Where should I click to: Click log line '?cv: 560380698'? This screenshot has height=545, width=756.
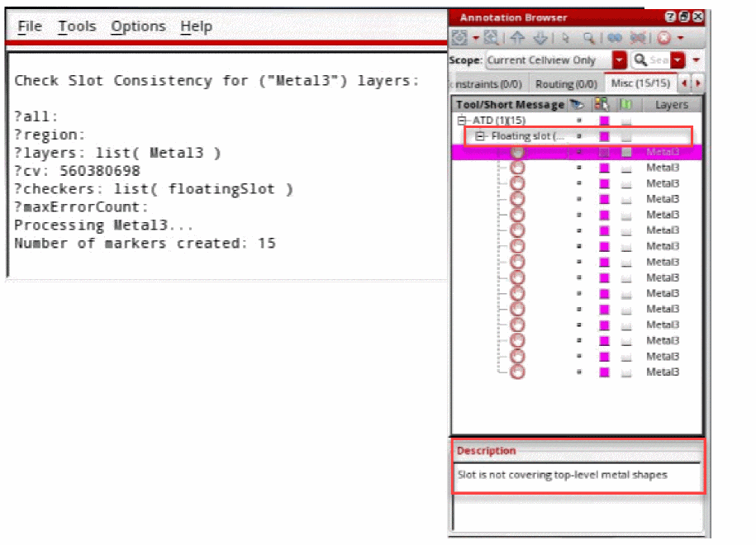[x=77, y=171]
